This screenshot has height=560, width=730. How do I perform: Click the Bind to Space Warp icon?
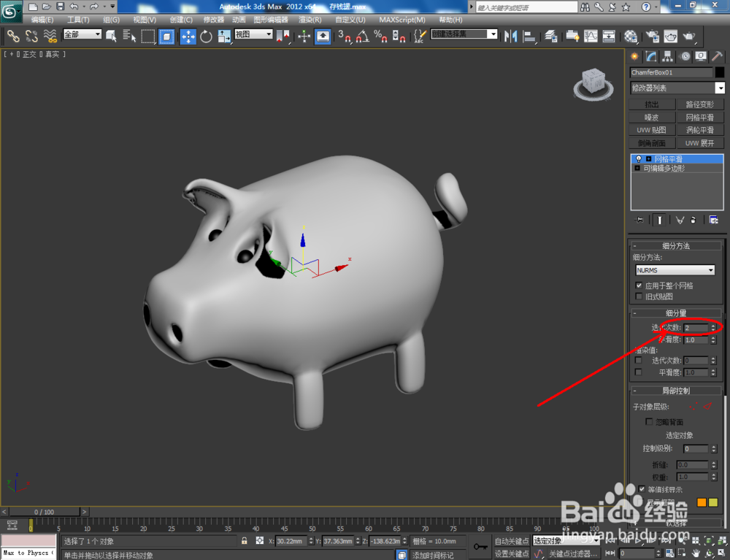(x=50, y=36)
